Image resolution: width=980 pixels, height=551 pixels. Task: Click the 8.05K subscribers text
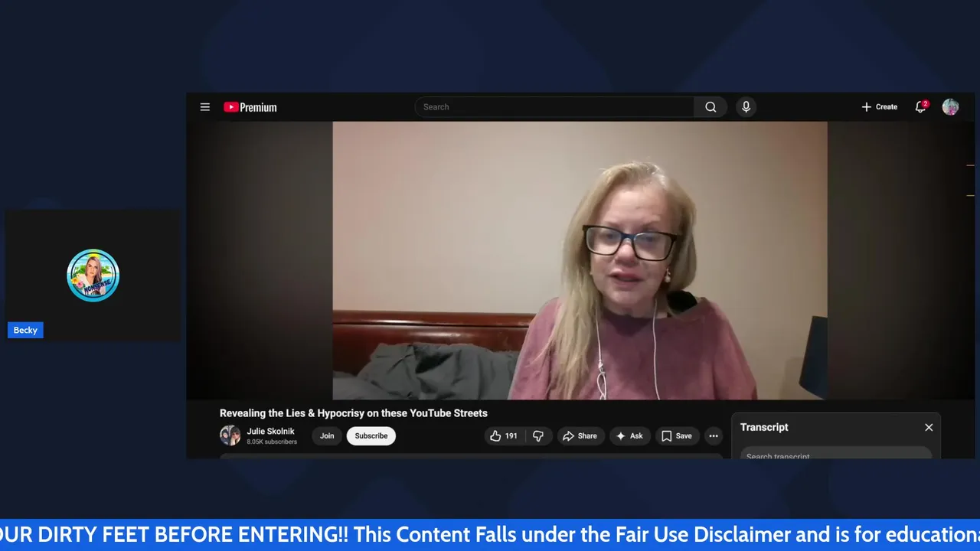(x=272, y=442)
